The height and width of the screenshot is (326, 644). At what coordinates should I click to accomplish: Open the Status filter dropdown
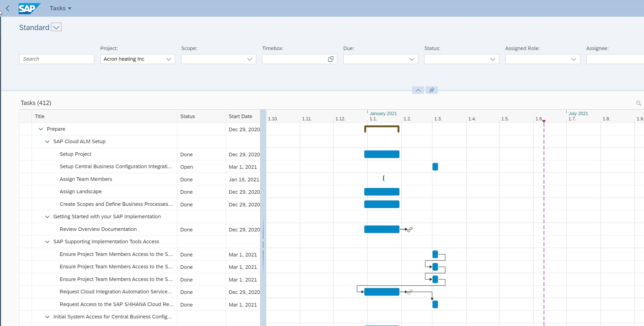tap(492, 59)
